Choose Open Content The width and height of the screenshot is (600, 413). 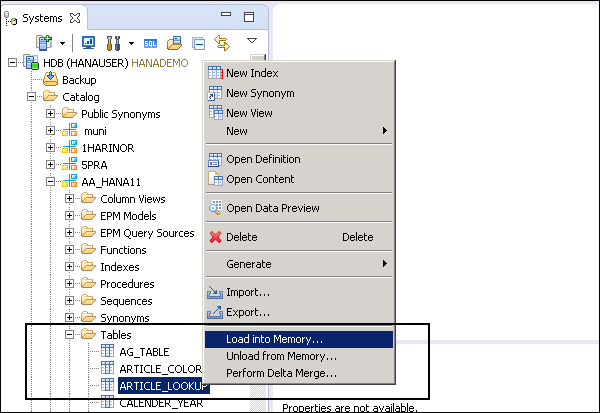click(x=299, y=179)
